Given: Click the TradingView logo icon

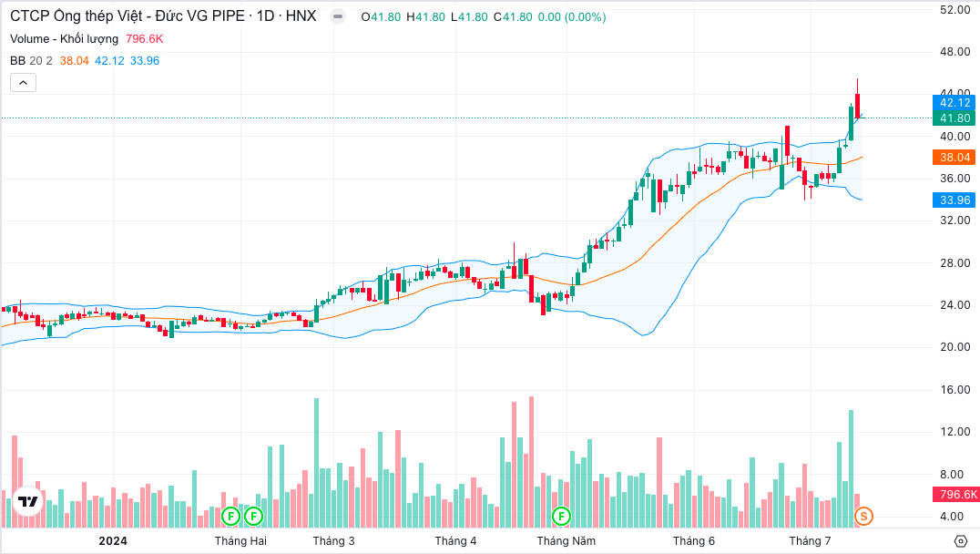Looking at the screenshot, I should (27, 501).
